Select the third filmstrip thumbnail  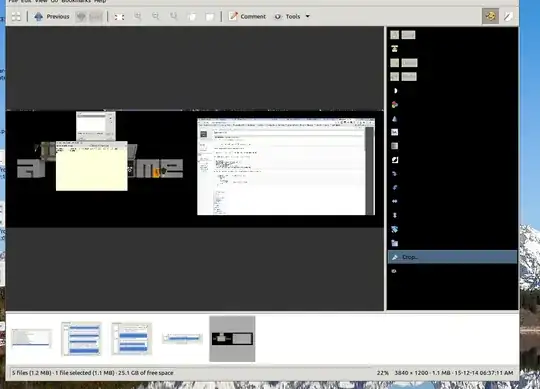(132, 338)
